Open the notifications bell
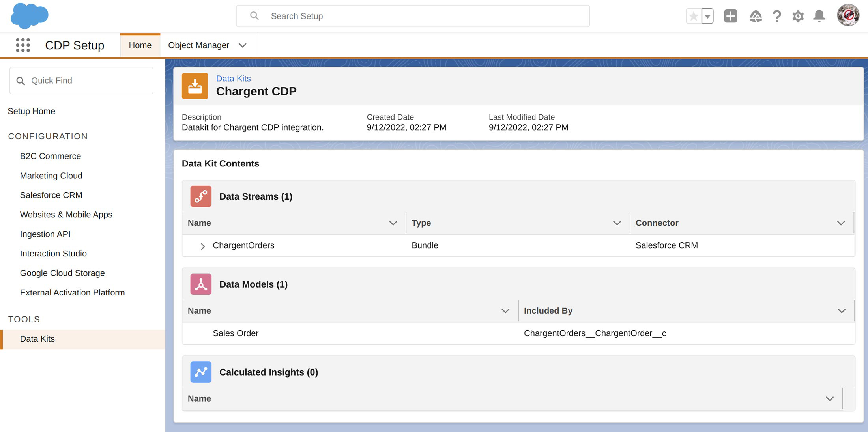The width and height of the screenshot is (868, 432). pyautogui.click(x=819, y=16)
